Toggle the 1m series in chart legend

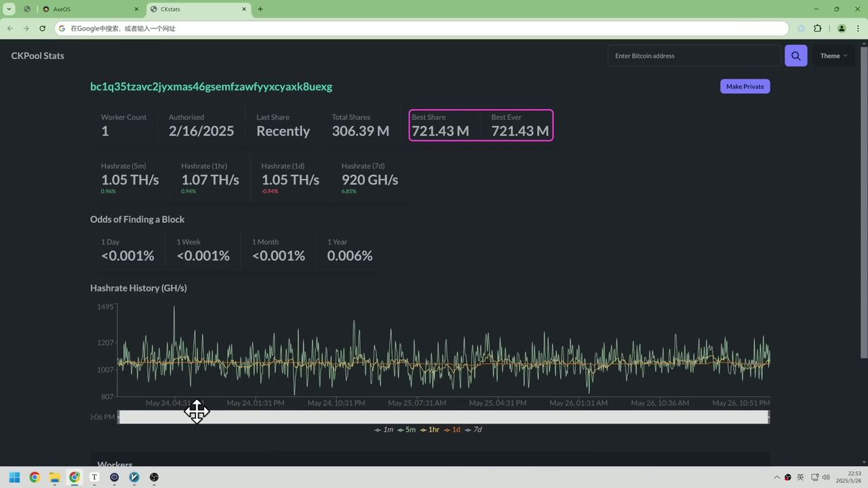384,430
